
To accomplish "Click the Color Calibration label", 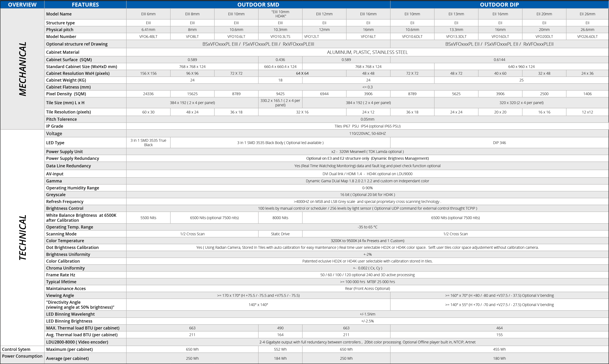I will [63, 261].
